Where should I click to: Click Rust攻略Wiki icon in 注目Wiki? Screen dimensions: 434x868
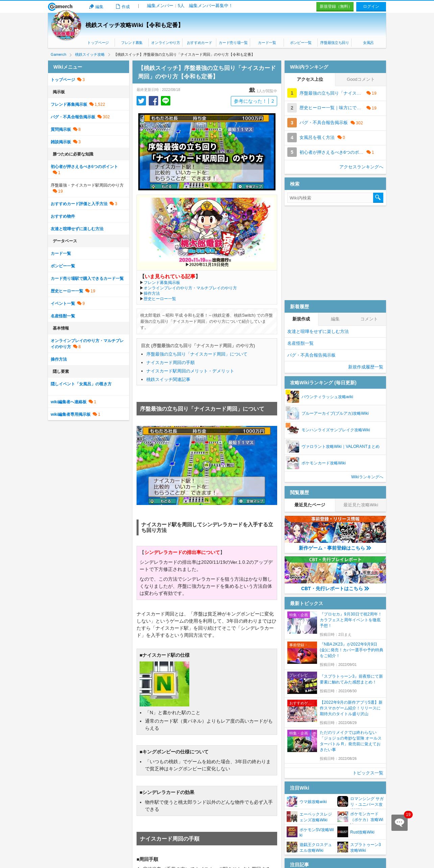pyautogui.click(x=343, y=832)
